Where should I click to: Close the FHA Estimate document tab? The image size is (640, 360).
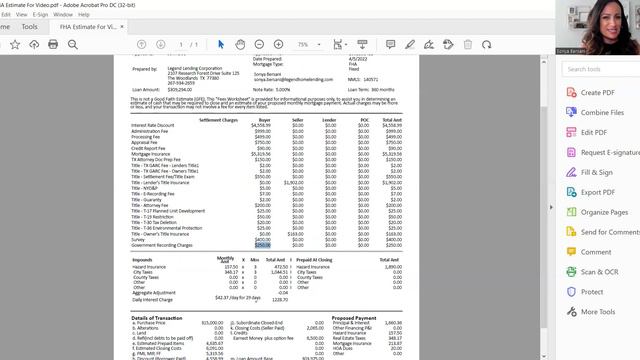click(x=122, y=27)
